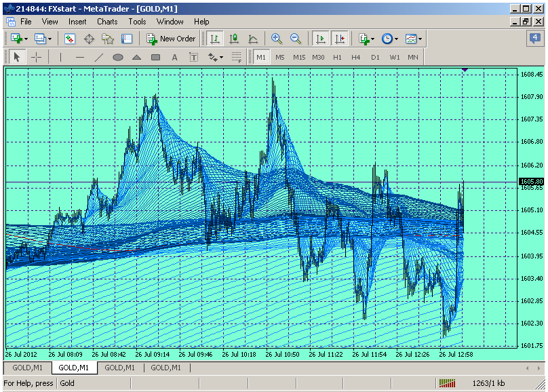Viewport: 548px width, 392px height.
Task: Pick the ellipse drawing tool
Action: 118,57
